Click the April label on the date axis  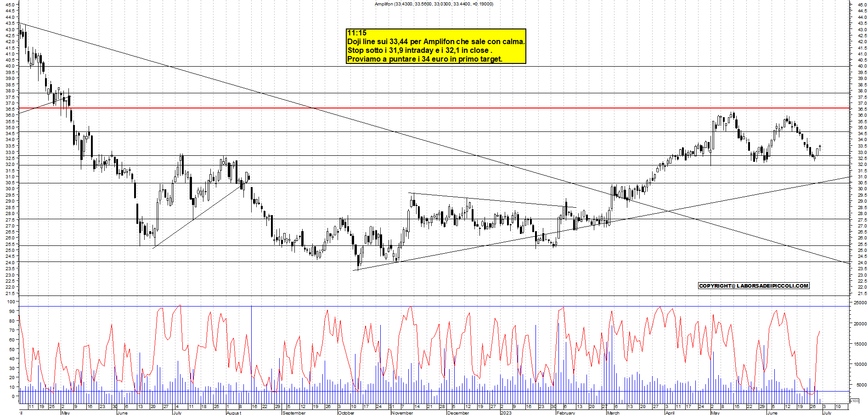coord(670,413)
